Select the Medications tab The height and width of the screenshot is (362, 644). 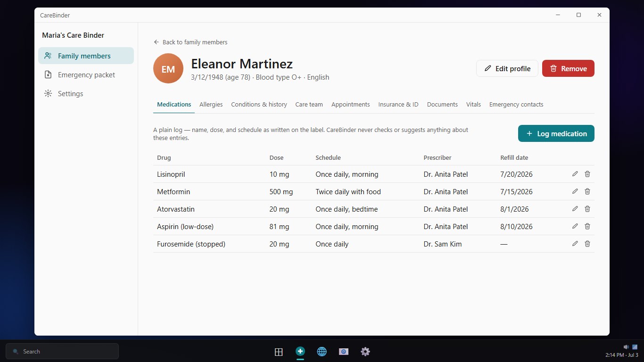174,105
